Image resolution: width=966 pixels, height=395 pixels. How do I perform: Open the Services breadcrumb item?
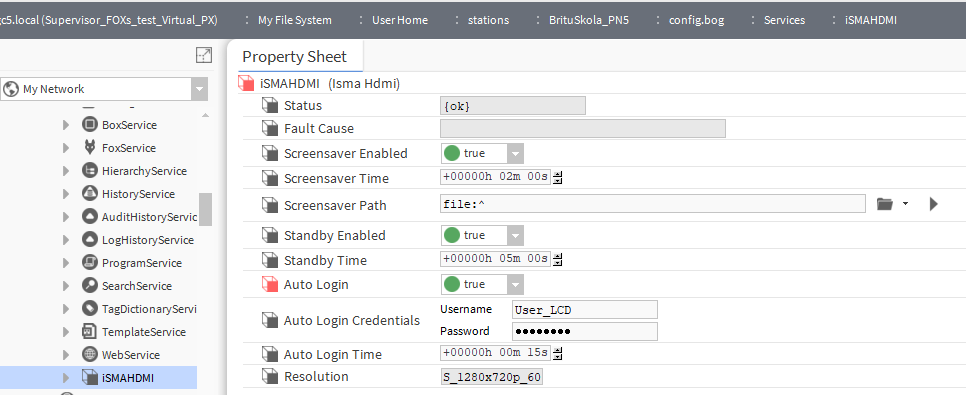(x=784, y=20)
